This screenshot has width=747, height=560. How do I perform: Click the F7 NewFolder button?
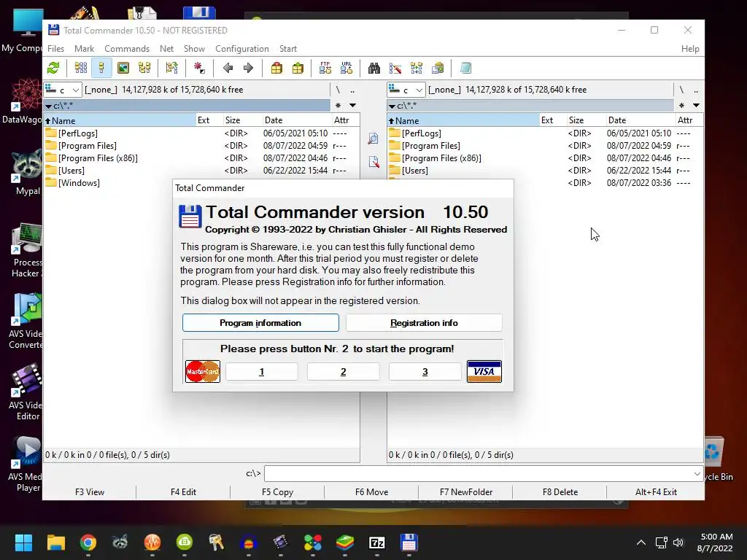[x=466, y=492]
